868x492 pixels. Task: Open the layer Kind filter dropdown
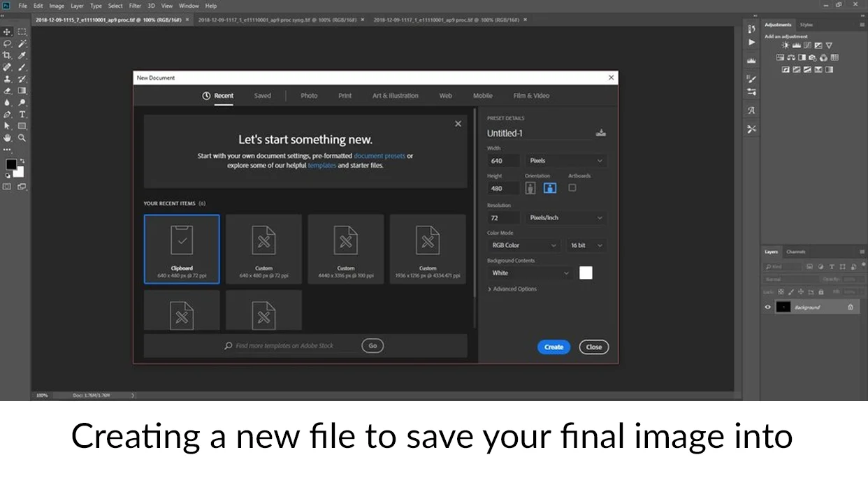(782, 267)
